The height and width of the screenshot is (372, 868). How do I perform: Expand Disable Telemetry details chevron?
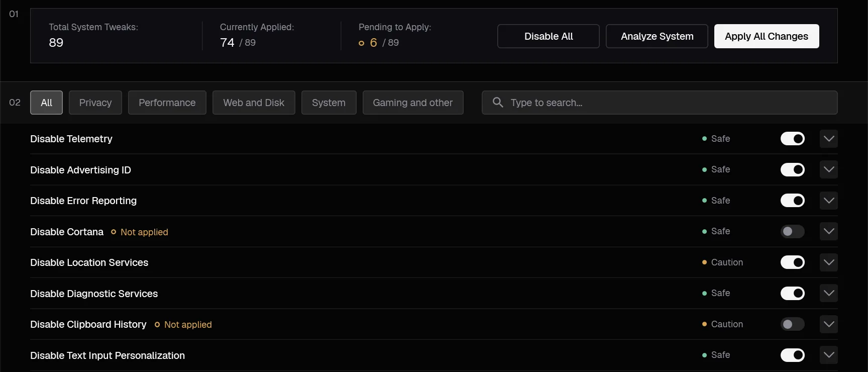click(829, 139)
